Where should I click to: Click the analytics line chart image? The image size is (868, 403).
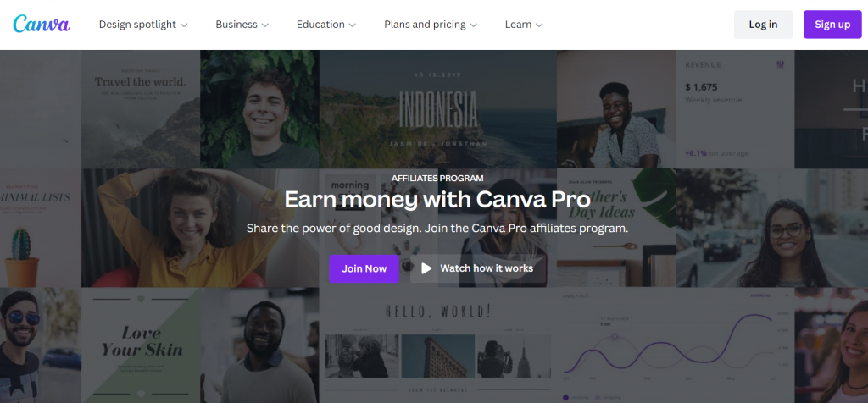[x=676, y=345]
